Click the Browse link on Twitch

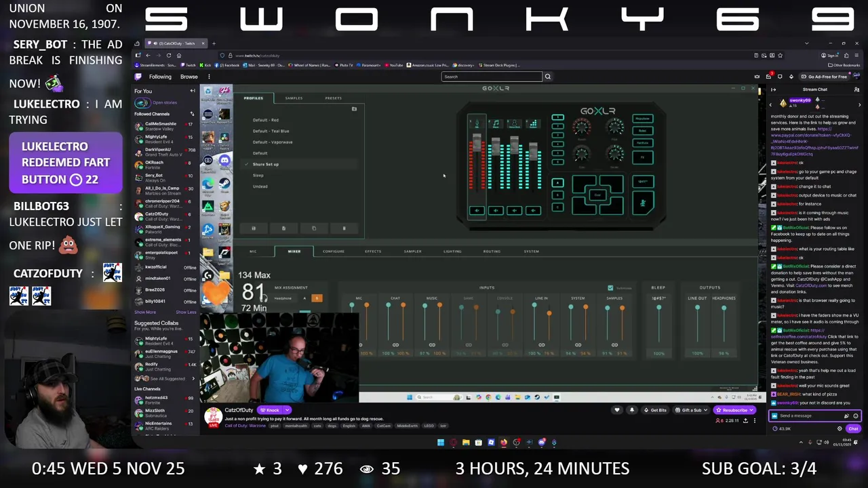(x=189, y=77)
